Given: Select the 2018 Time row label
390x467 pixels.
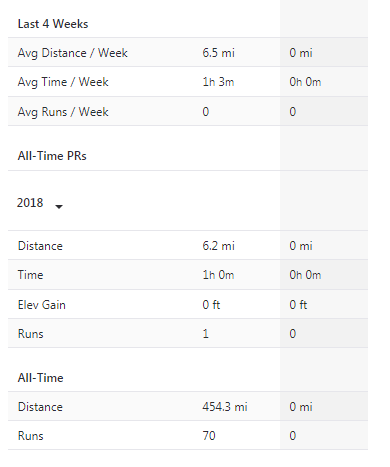Looking at the screenshot, I should point(30,275).
